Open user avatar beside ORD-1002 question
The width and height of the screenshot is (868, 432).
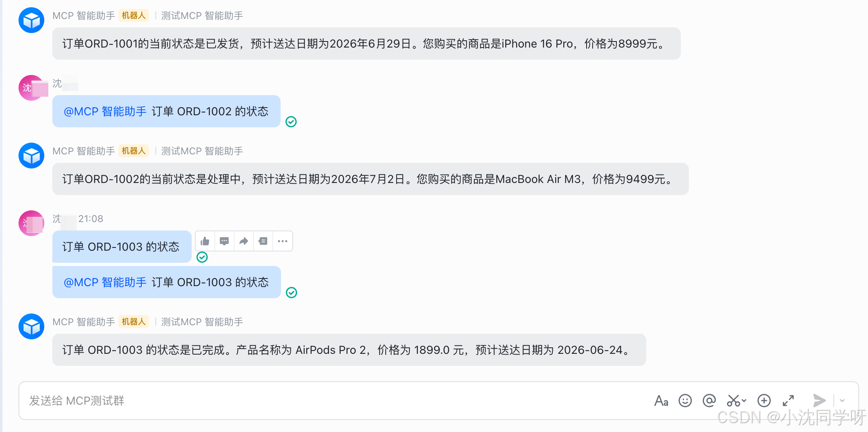click(x=31, y=88)
